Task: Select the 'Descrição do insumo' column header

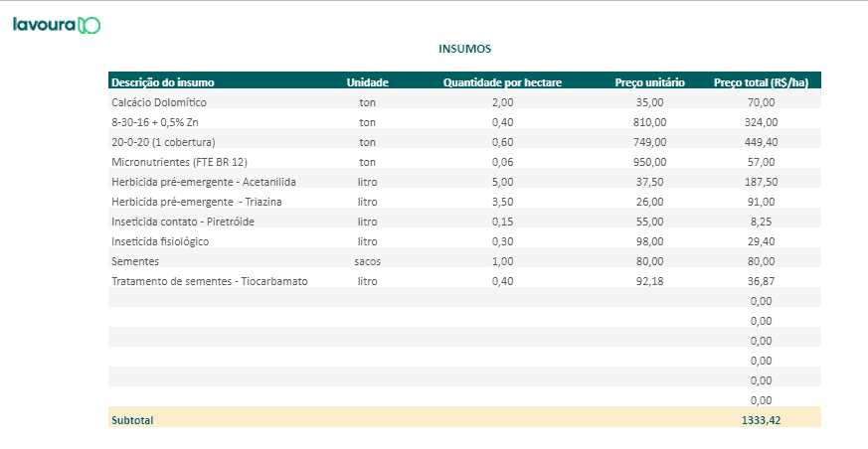Action: pyautogui.click(x=163, y=82)
